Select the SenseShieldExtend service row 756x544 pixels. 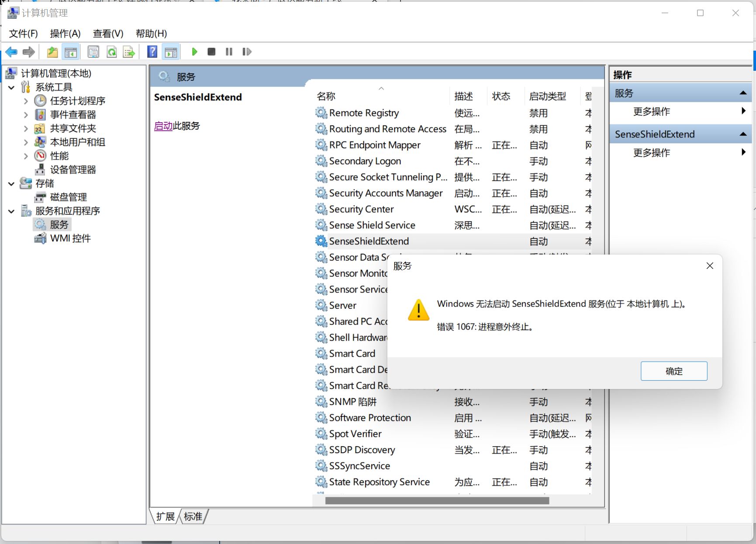[453, 241]
